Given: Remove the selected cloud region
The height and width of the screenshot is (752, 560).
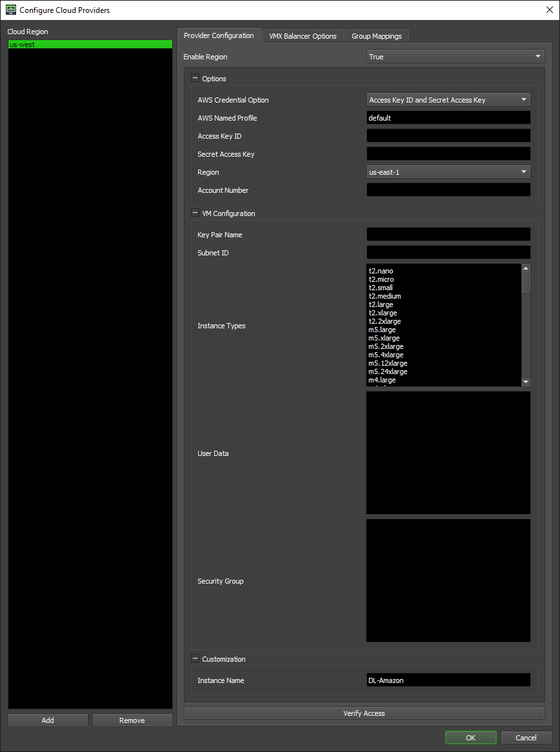Looking at the screenshot, I should point(132,720).
